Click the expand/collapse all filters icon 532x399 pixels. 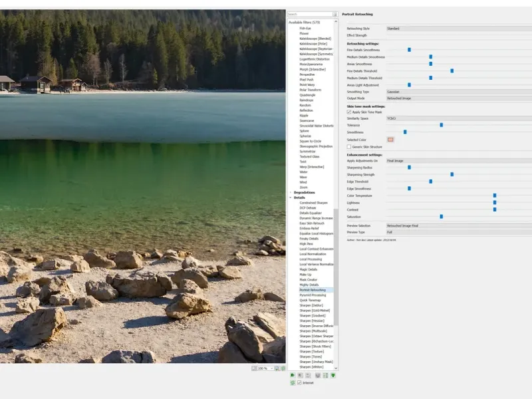[x=325, y=375]
